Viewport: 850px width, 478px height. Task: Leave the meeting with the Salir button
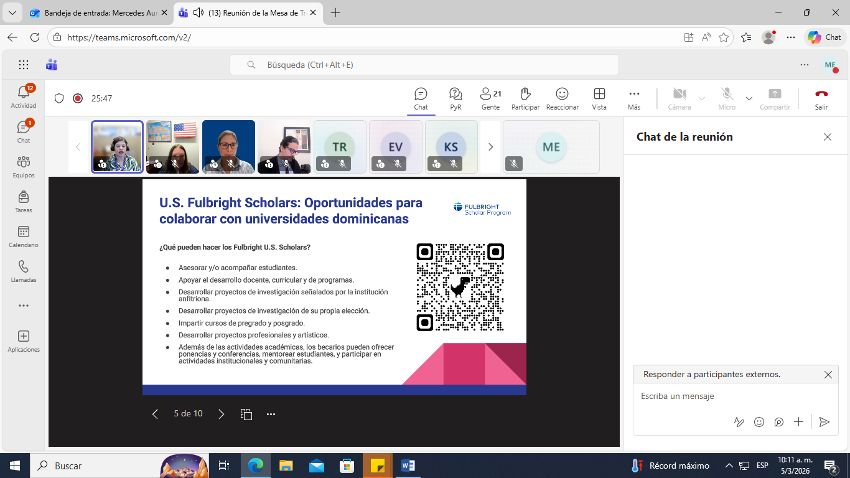point(821,97)
